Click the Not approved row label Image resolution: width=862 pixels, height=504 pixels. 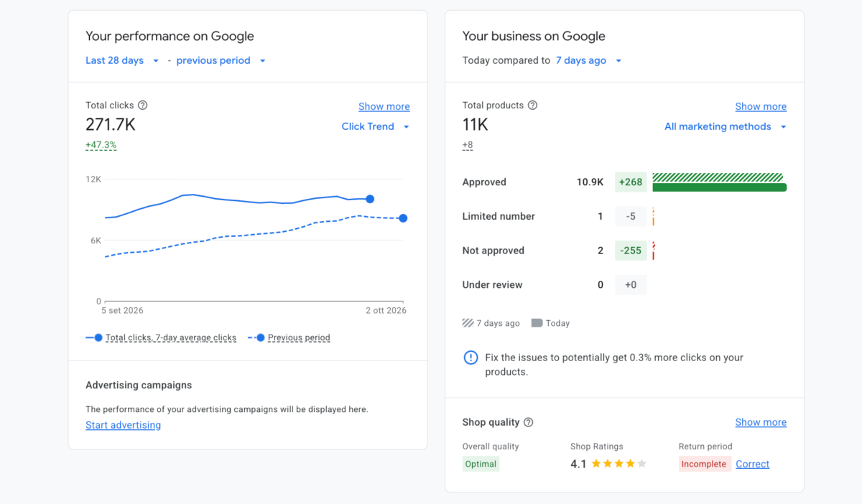coord(493,251)
